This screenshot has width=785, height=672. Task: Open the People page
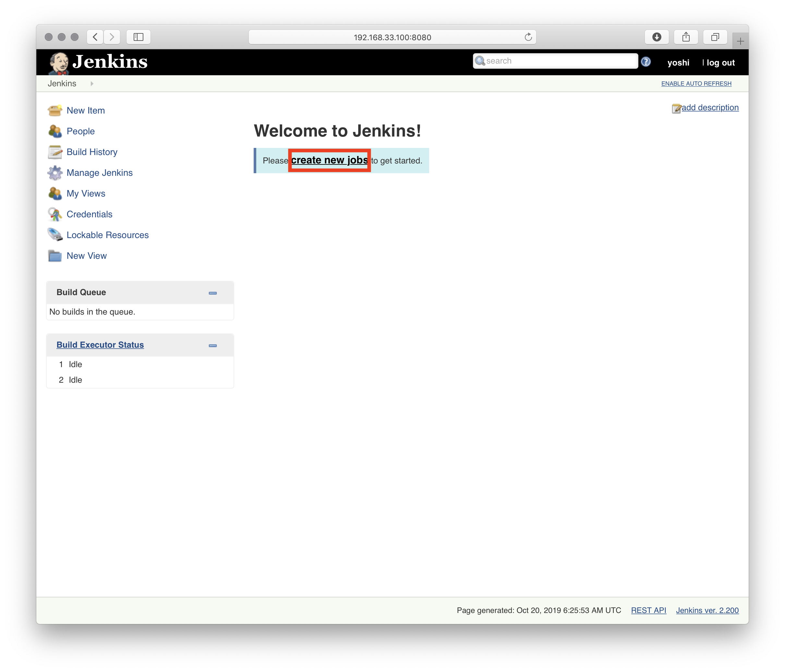pyautogui.click(x=81, y=131)
